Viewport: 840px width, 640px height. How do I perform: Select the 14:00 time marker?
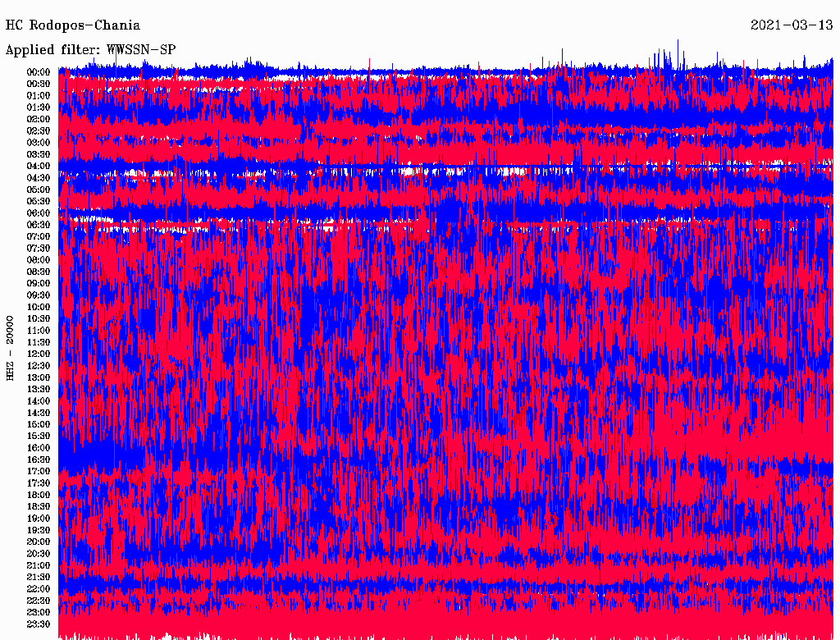(39, 401)
